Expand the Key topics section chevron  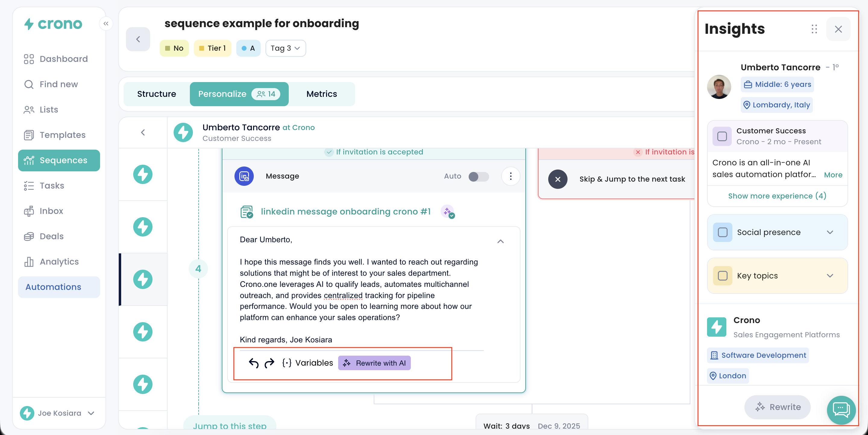pyautogui.click(x=830, y=276)
